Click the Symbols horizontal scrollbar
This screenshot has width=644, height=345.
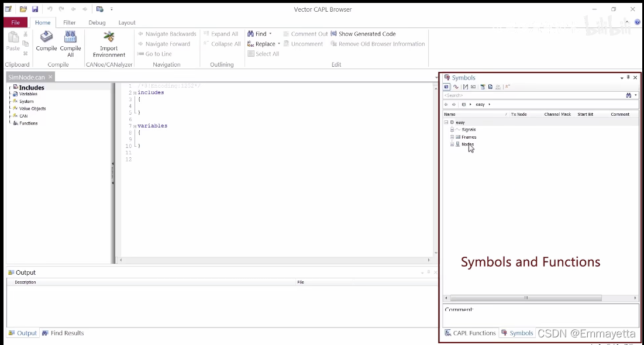(526, 298)
